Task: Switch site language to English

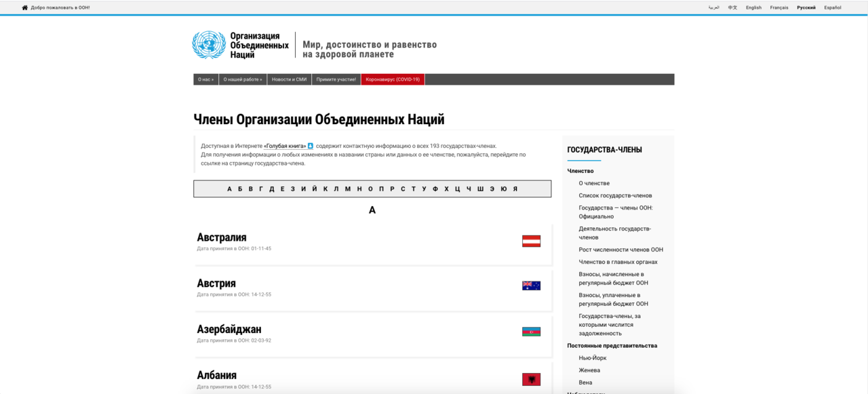Action: pos(753,7)
